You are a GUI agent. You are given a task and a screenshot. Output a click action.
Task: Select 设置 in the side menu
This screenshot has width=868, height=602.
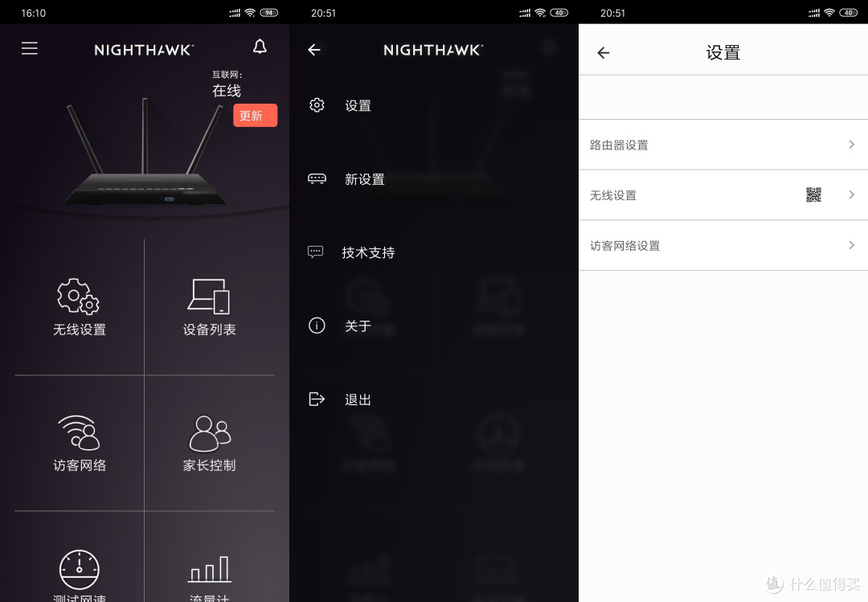tap(358, 106)
